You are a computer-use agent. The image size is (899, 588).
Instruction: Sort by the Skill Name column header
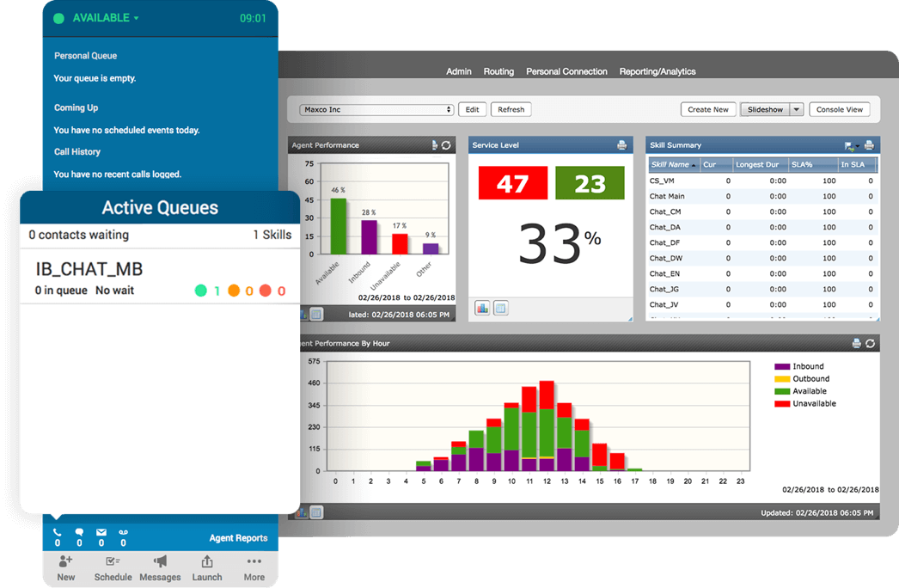(x=673, y=164)
